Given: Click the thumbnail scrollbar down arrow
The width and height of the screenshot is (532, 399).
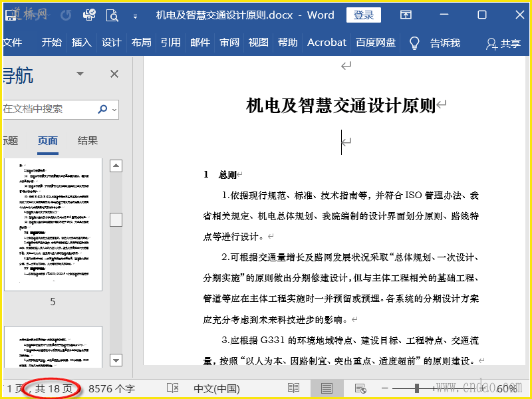Looking at the screenshot, I should coord(116,360).
